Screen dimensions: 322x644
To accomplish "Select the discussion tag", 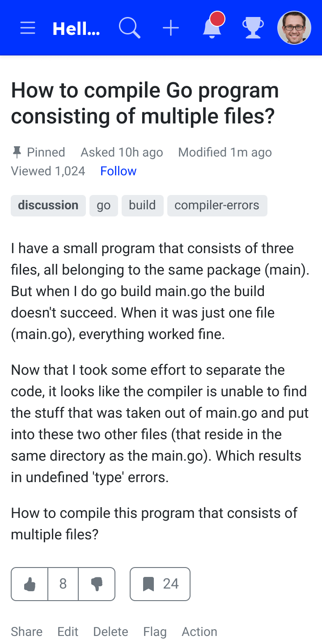I will coord(48,205).
